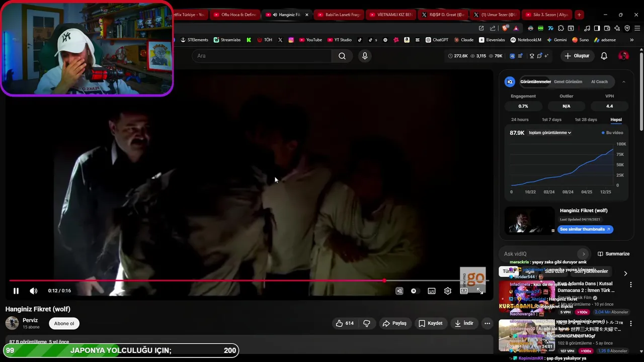Click the Paylaş share button
The width and height of the screenshot is (644, 362).
pyautogui.click(x=394, y=323)
